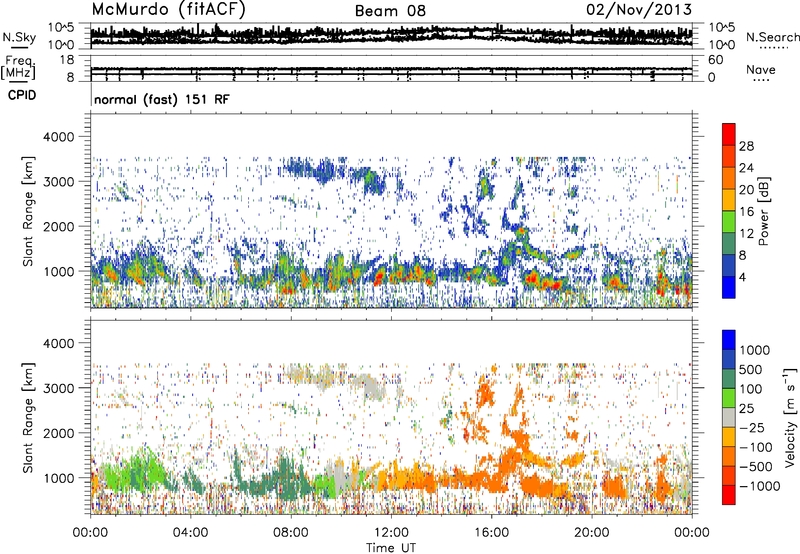Viewport: 800px width, 554px height.
Task: Click the 'CPID' label
Action: (x=22, y=95)
